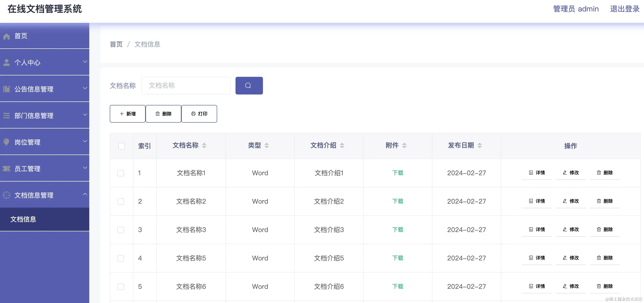
Task: Click inside the 文档名称 search input field
Action: [186, 85]
